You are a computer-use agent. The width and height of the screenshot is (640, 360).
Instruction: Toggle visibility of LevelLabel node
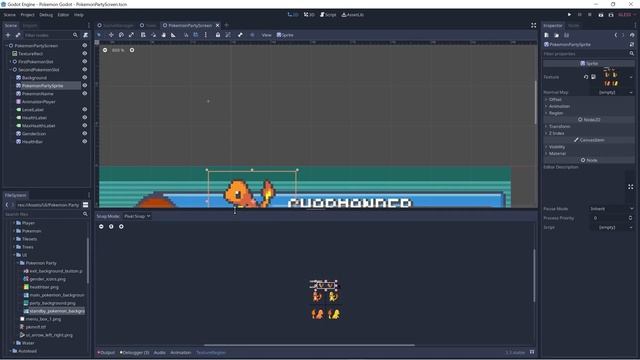point(84,110)
